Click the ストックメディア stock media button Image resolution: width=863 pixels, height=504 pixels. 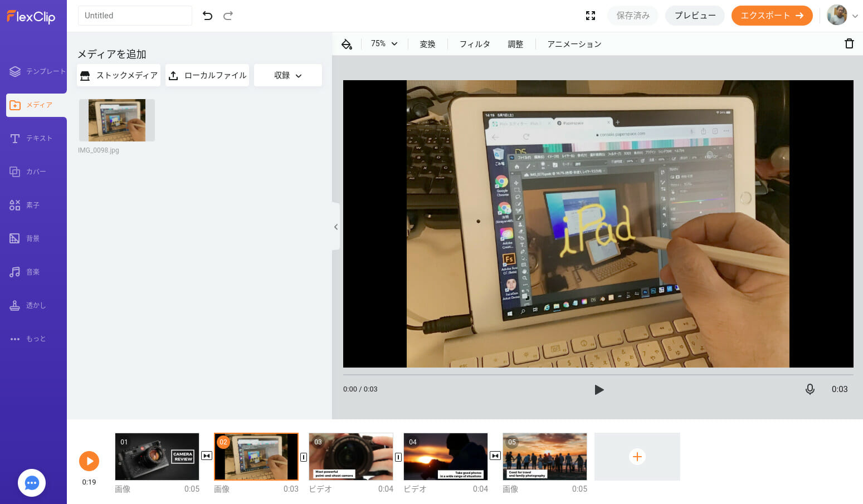[x=119, y=75]
